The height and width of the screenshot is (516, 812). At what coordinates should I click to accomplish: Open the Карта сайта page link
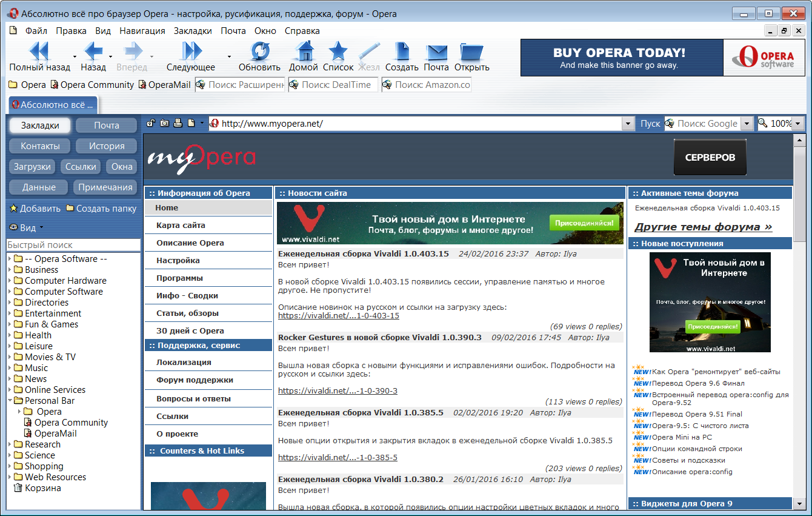pyautogui.click(x=181, y=226)
